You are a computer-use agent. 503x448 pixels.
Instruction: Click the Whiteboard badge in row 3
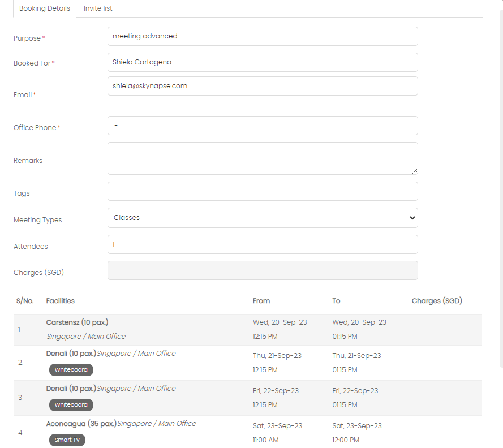71,404
